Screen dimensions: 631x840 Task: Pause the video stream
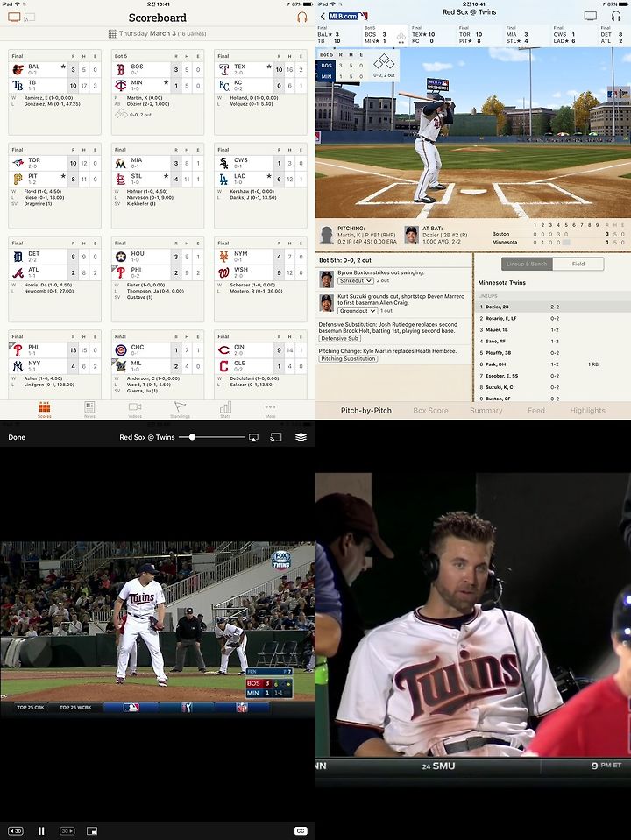pos(41,831)
